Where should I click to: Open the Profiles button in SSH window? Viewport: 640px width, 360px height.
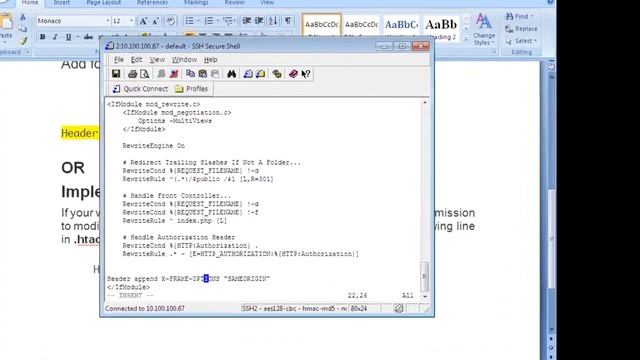191,89
